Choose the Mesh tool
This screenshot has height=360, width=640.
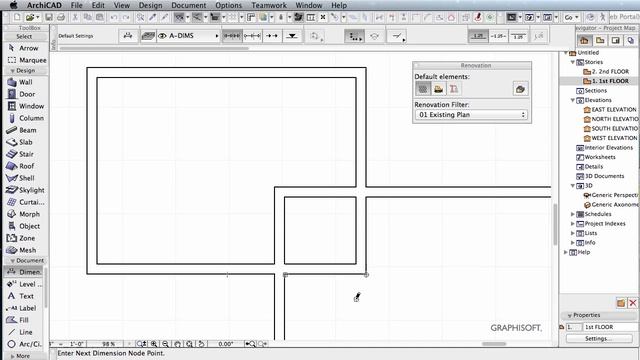click(22, 250)
